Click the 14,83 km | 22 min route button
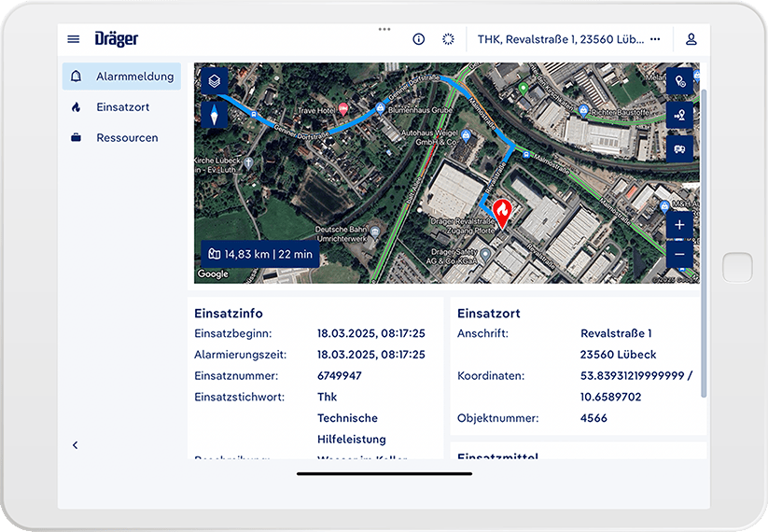The image size is (768, 532). click(x=261, y=254)
